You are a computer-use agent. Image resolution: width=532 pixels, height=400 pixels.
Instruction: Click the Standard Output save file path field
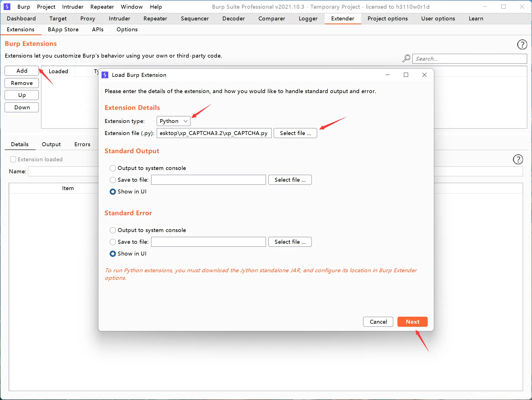[x=208, y=180]
